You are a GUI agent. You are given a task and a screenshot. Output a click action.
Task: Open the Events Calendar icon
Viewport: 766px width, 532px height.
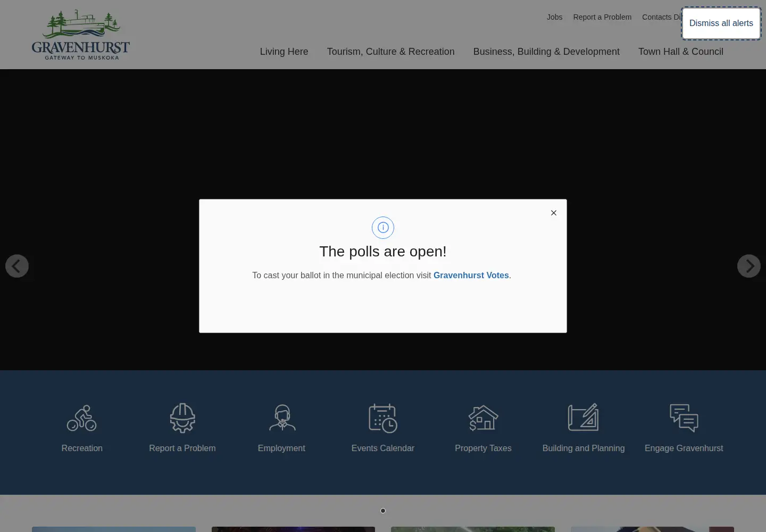(x=383, y=418)
